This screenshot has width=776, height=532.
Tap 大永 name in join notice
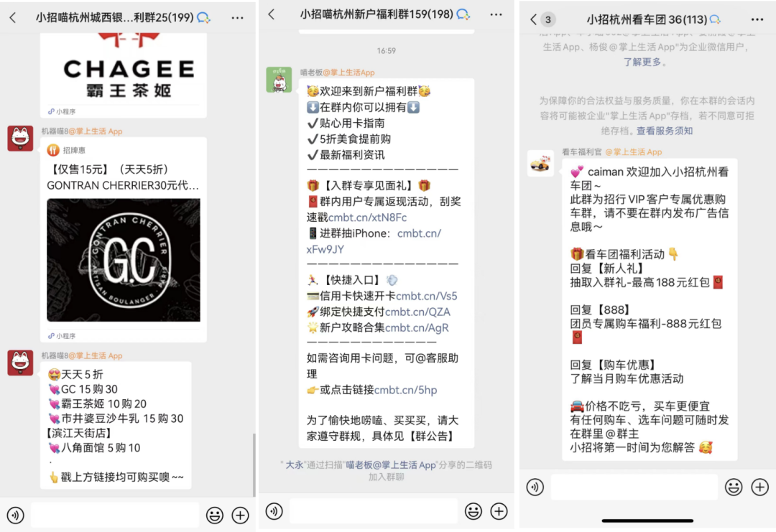(294, 465)
